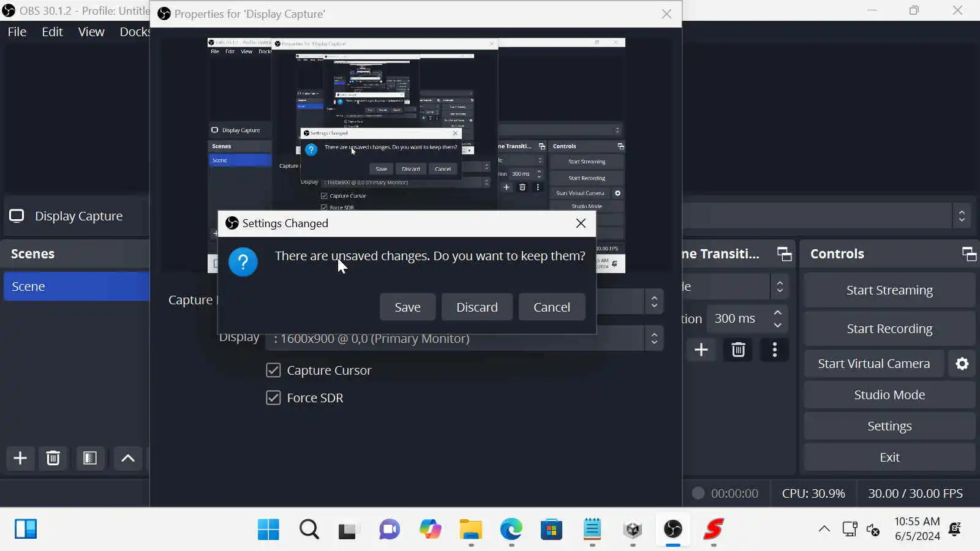Open the notifications bell icon
Screen dimensions: 980x551
tap(955, 529)
